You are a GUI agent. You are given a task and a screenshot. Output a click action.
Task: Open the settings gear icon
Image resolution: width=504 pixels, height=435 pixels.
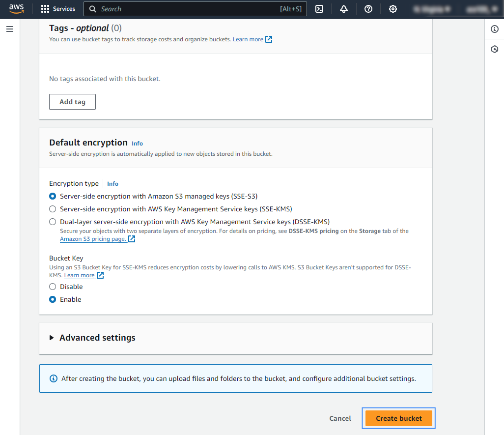pyautogui.click(x=393, y=9)
